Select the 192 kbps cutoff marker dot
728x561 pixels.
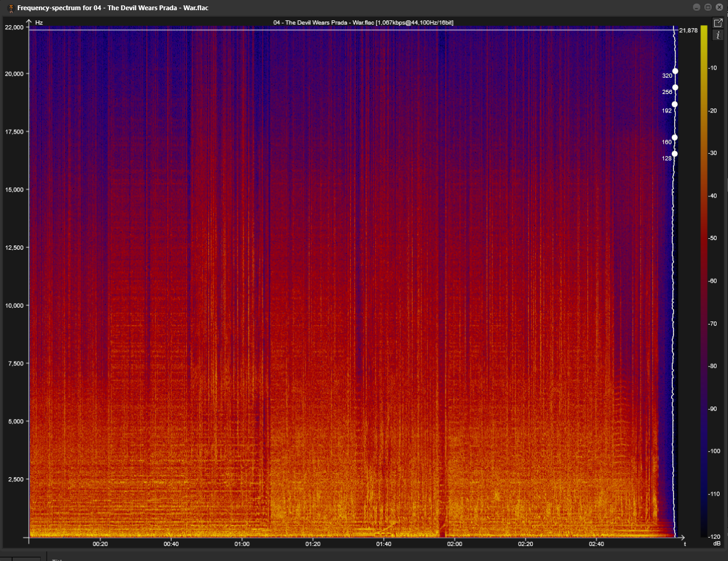pos(675,104)
